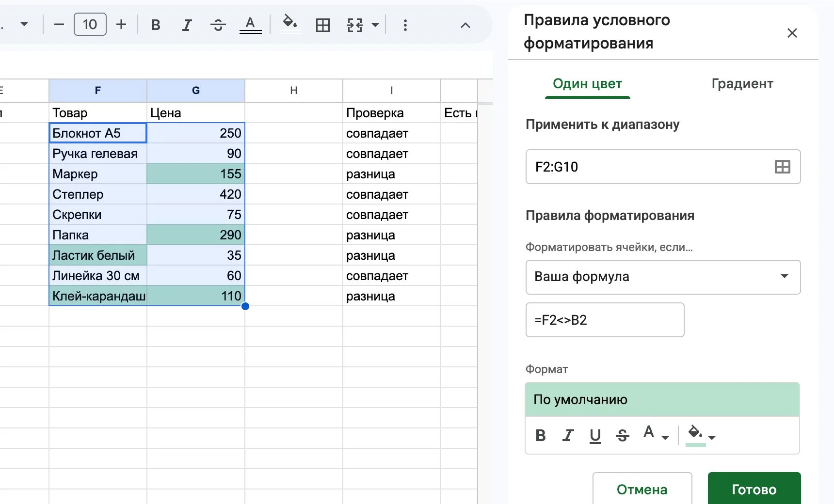Select the cell Маркер
This screenshot has height=504, width=834.
click(98, 174)
